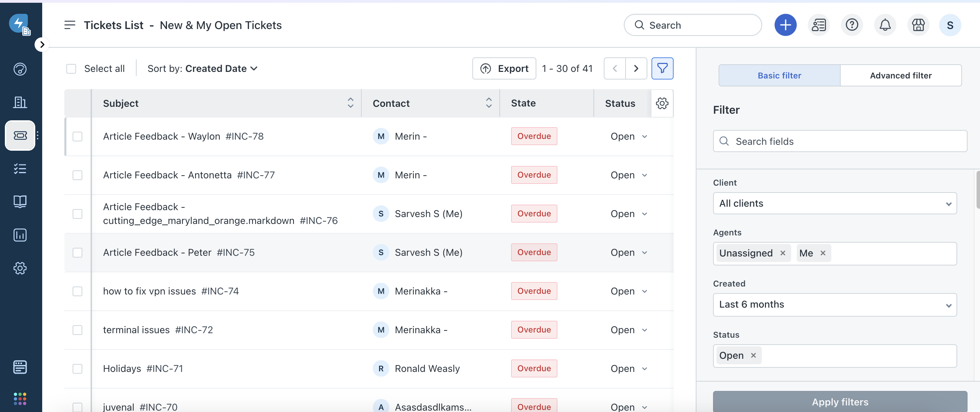Select checkbox for ticket #INC-78

pyautogui.click(x=77, y=137)
